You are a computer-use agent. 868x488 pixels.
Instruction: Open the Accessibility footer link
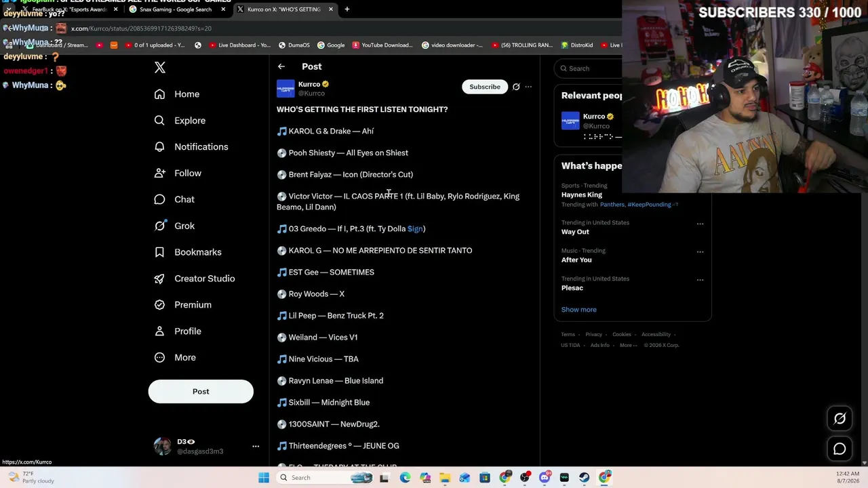[656, 334]
